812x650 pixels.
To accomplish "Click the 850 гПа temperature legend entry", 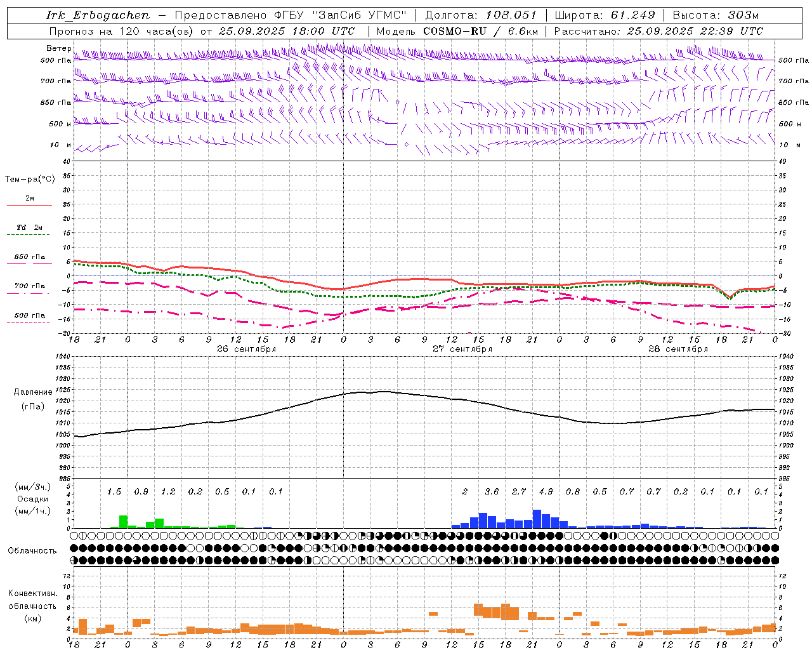I will point(30,256).
